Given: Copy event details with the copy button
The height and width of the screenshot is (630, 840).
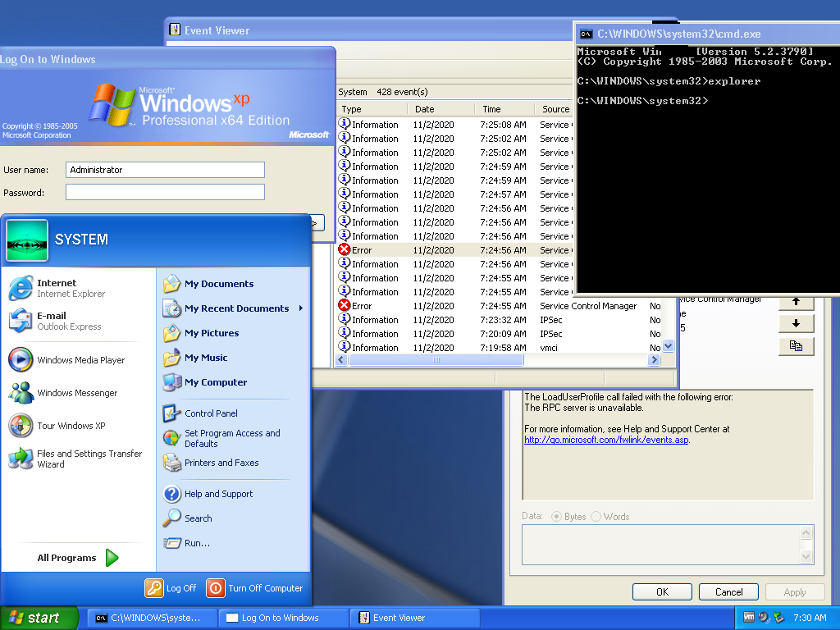Looking at the screenshot, I should 796,346.
